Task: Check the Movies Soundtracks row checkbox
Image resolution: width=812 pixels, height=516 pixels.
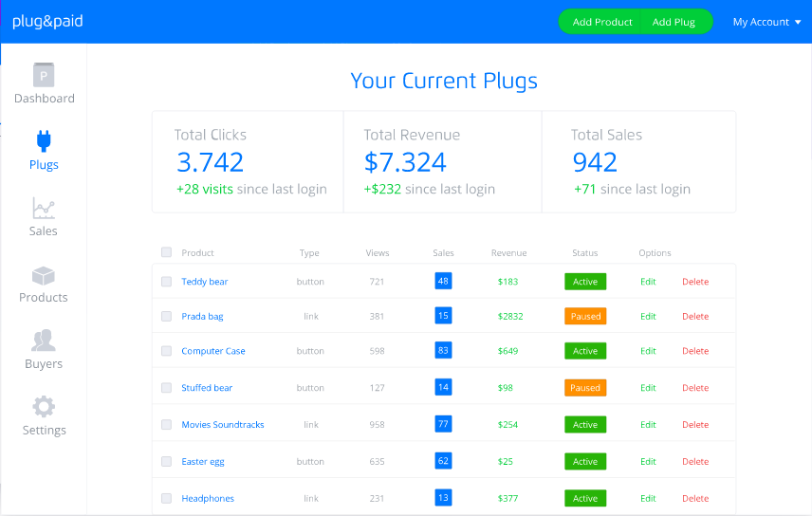Action: point(166,424)
